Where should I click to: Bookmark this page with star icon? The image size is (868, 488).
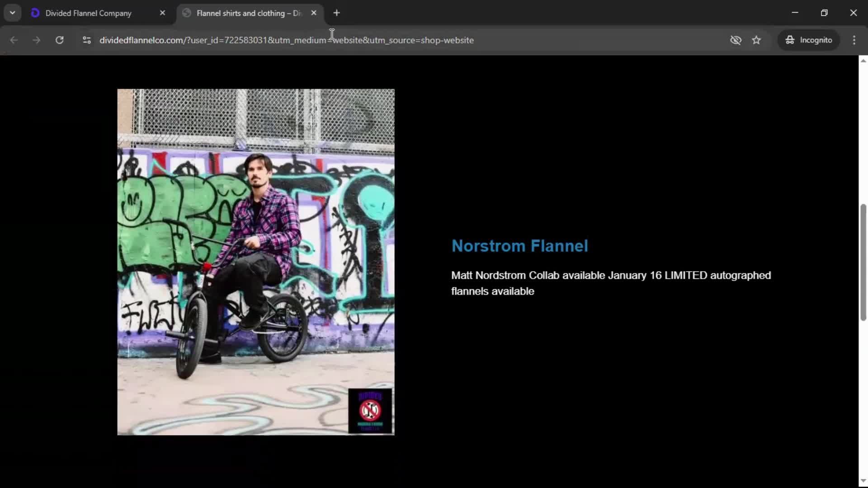756,40
